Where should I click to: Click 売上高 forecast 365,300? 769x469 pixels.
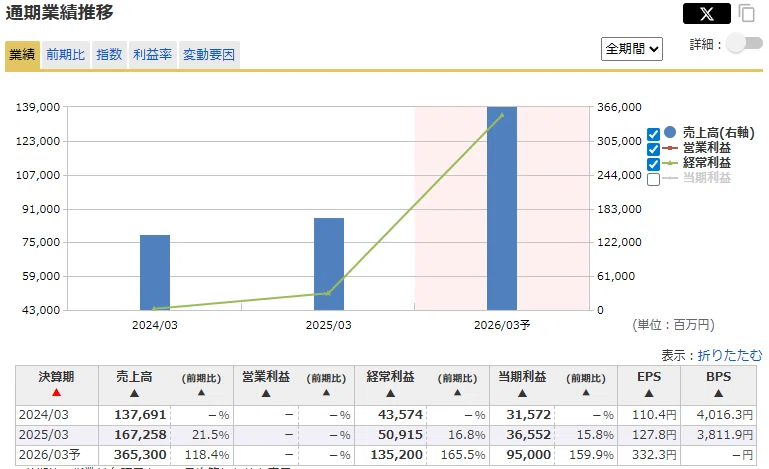140,455
